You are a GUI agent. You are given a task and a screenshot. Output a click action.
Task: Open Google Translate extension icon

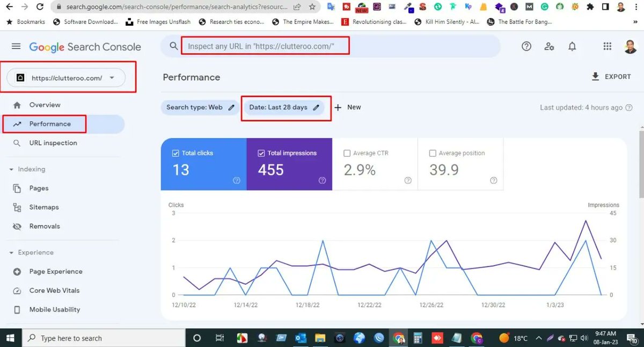click(331, 7)
